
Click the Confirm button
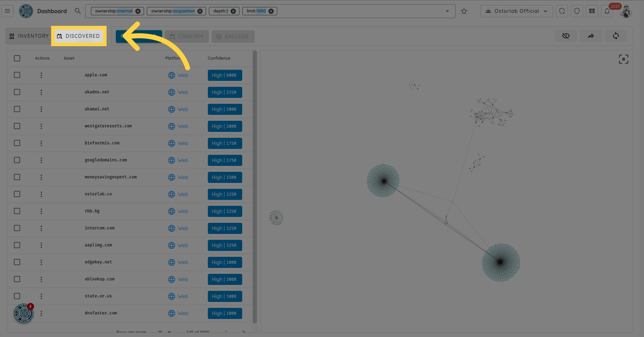click(x=186, y=36)
